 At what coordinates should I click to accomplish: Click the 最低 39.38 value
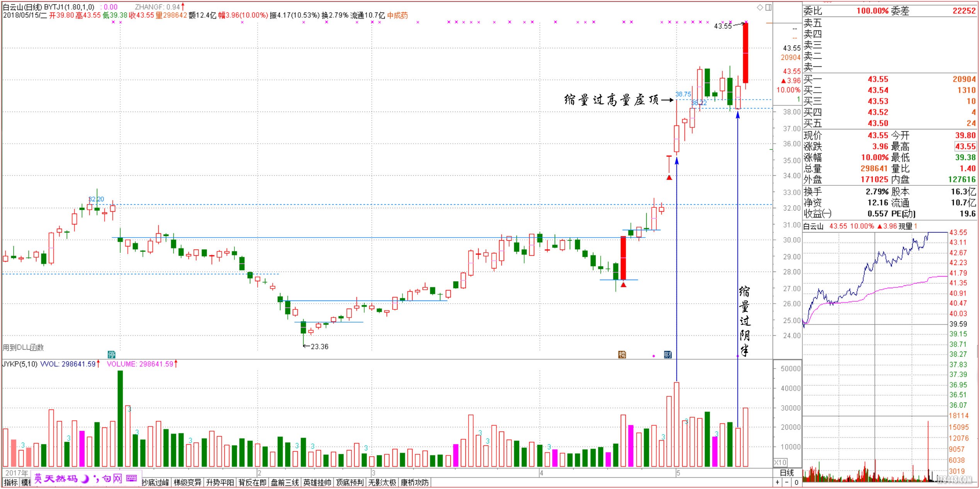click(x=966, y=157)
